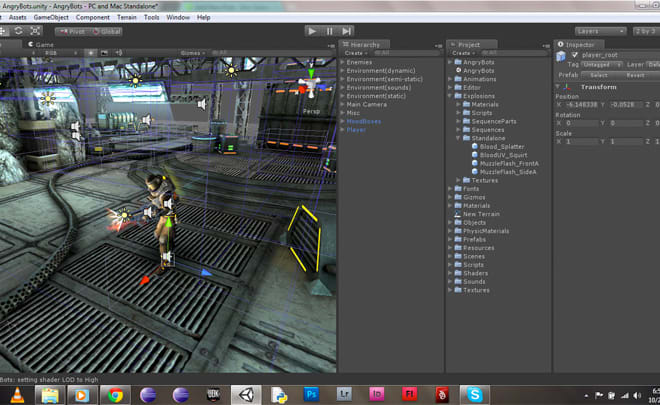The image size is (660, 405).
Task: Toggle Pivot handle position mode
Action: [x=72, y=32]
